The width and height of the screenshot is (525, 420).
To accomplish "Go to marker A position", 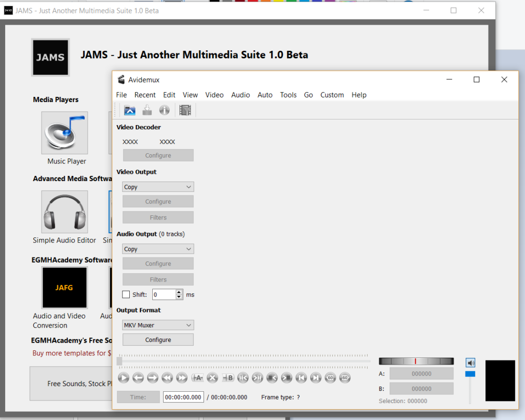I will (243, 378).
